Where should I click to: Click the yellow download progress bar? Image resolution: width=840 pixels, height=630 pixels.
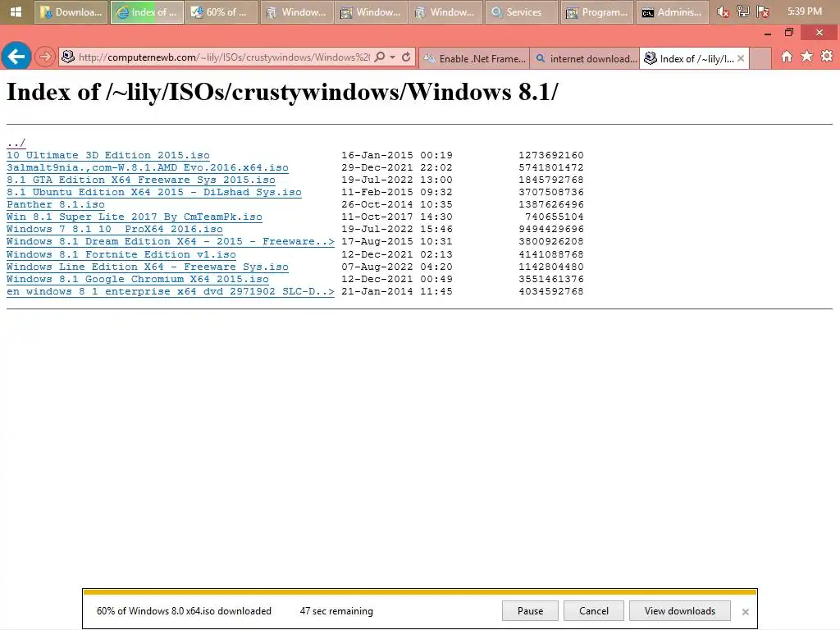[x=420, y=592]
